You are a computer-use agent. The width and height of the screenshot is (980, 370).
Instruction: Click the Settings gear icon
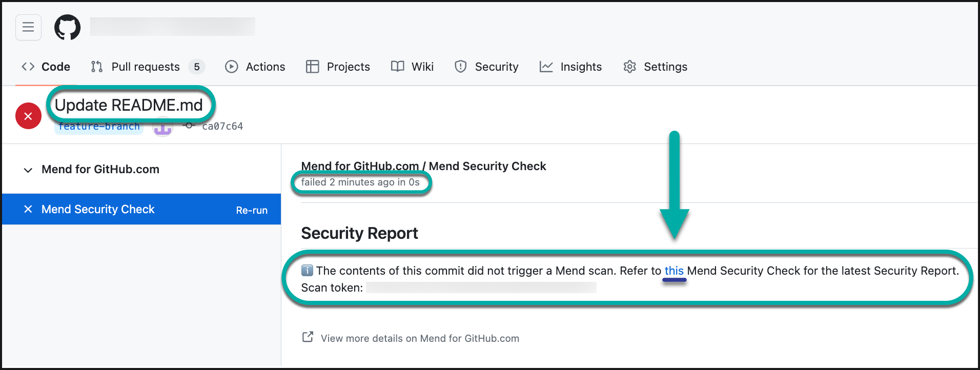pos(629,67)
